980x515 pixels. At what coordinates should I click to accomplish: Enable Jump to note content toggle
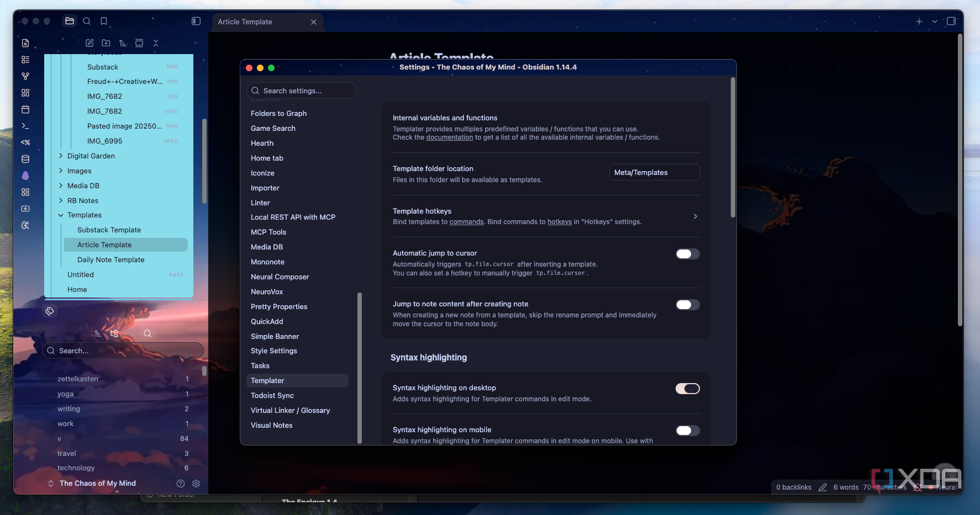click(x=688, y=305)
